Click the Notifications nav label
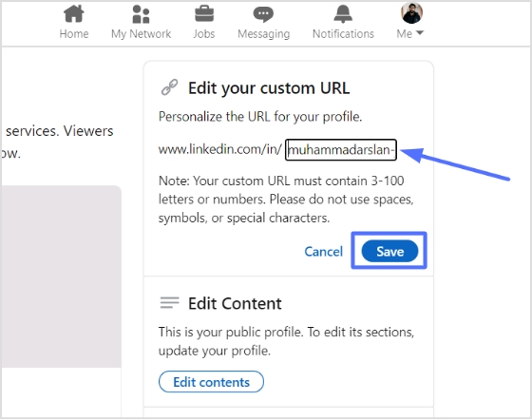The height and width of the screenshot is (420, 532). (343, 33)
